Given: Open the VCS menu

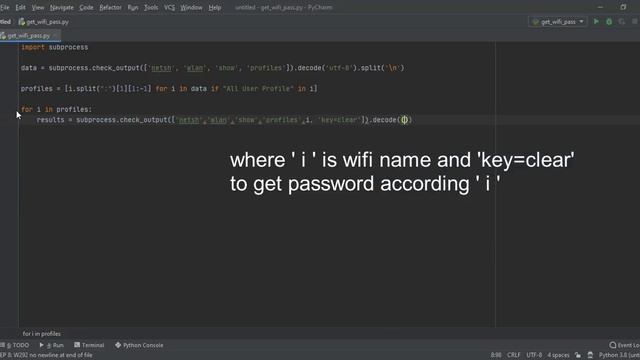Looking at the screenshot, I should pyautogui.click(x=169, y=7).
